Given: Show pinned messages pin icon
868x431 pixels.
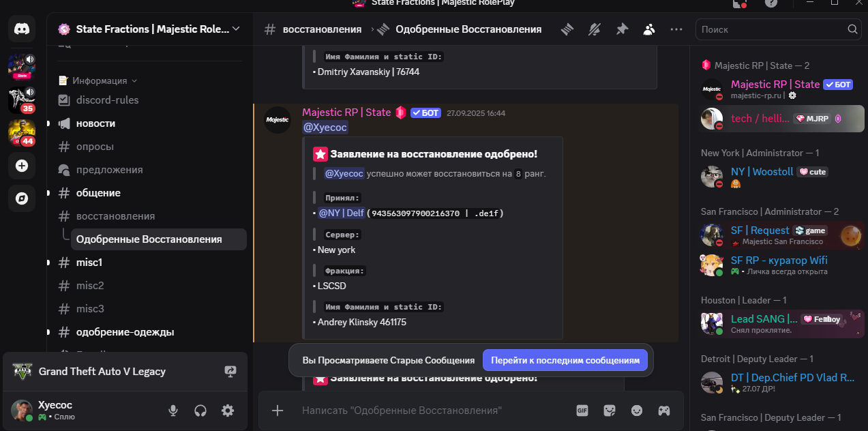Looking at the screenshot, I should click(622, 29).
